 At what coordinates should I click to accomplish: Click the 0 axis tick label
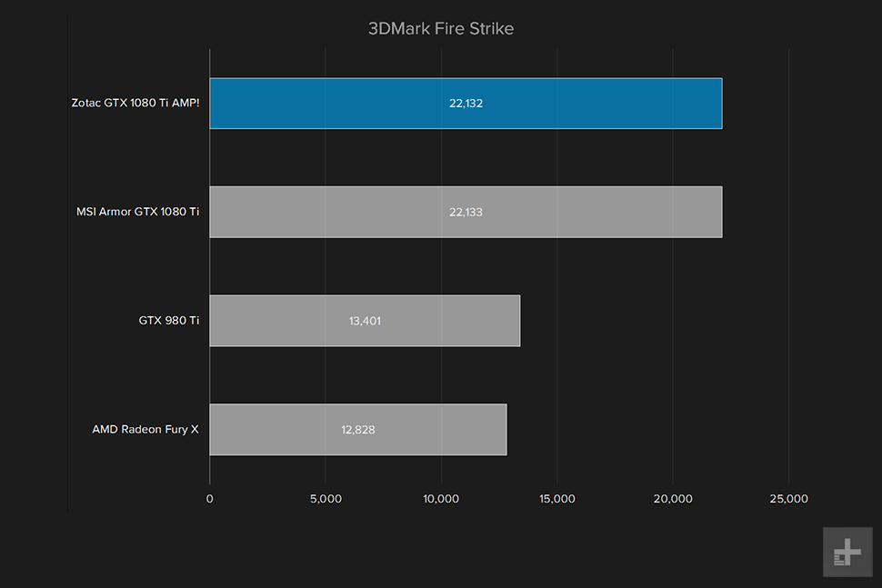pos(210,499)
